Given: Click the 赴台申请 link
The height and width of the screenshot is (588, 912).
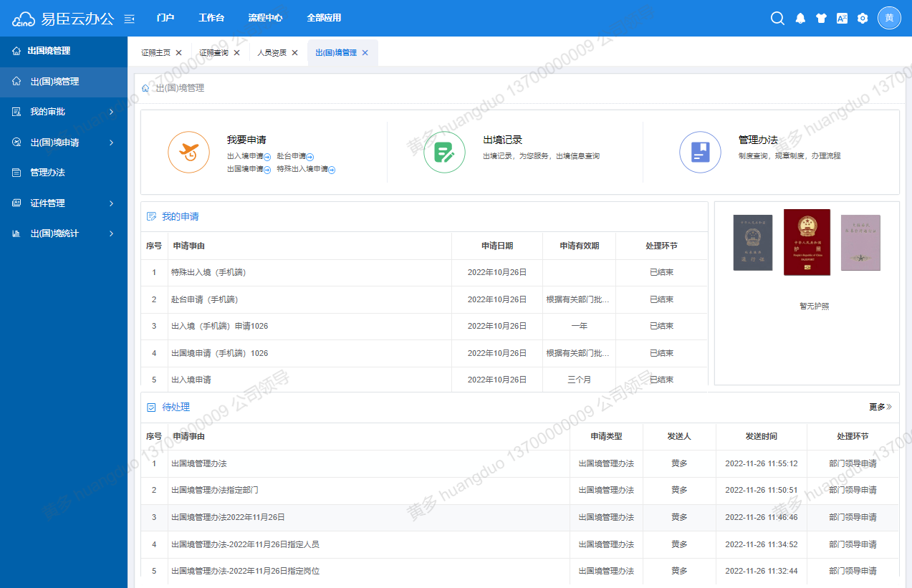Looking at the screenshot, I should tap(292, 156).
